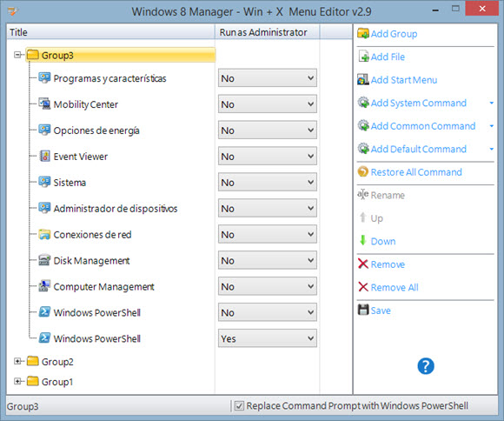504x421 pixels.
Task: Click the Save floppy disk icon
Action: pyautogui.click(x=363, y=310)
